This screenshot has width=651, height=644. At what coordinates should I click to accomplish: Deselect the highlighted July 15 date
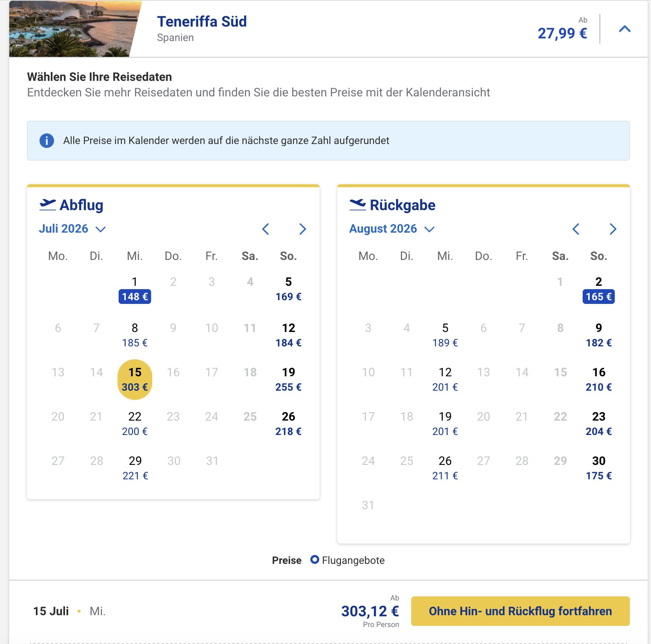pos(135,380)
